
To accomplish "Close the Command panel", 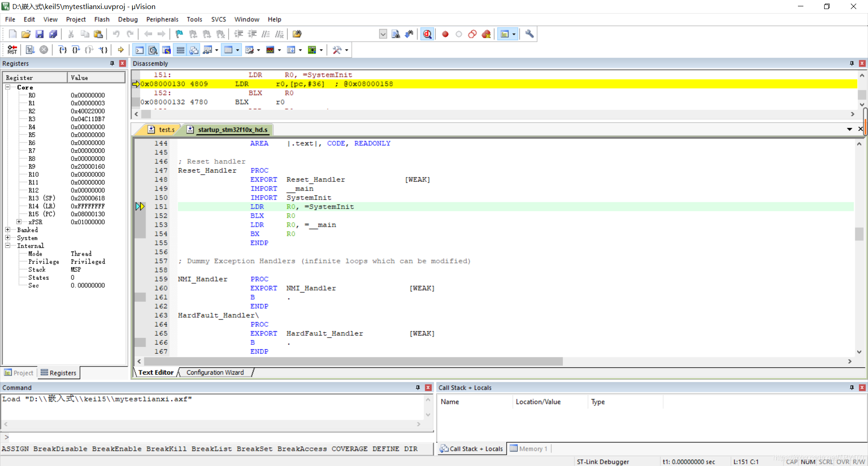I will pyautogui.click(x=428, y=388).
